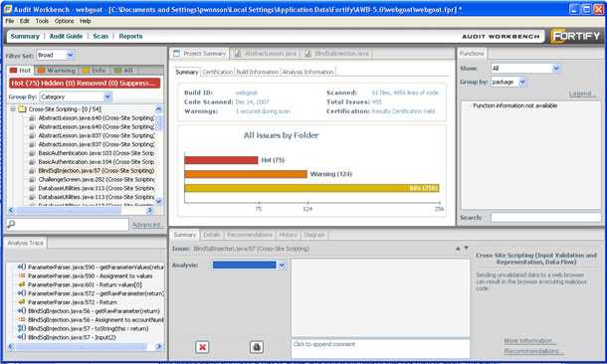607x364 pixels.
Task: Click Summary in the top toolbar
Action: pyautogui.click(x=25, y=36)
